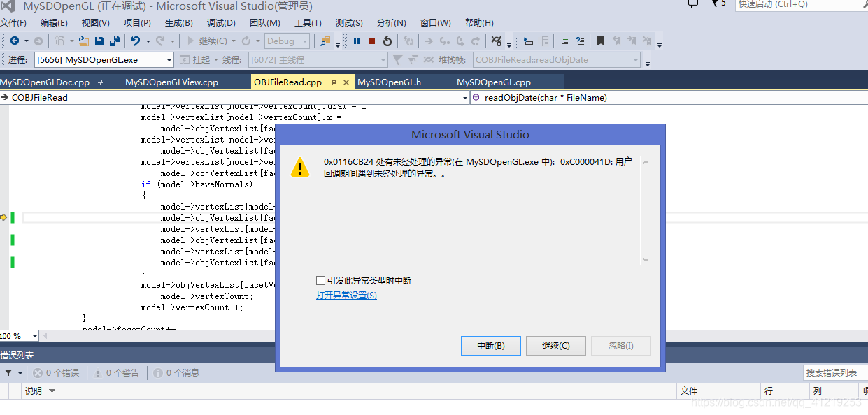Screen dimensions: 868x415
Task: Enable break when this exception type thrown
Action: click(320, 281)
